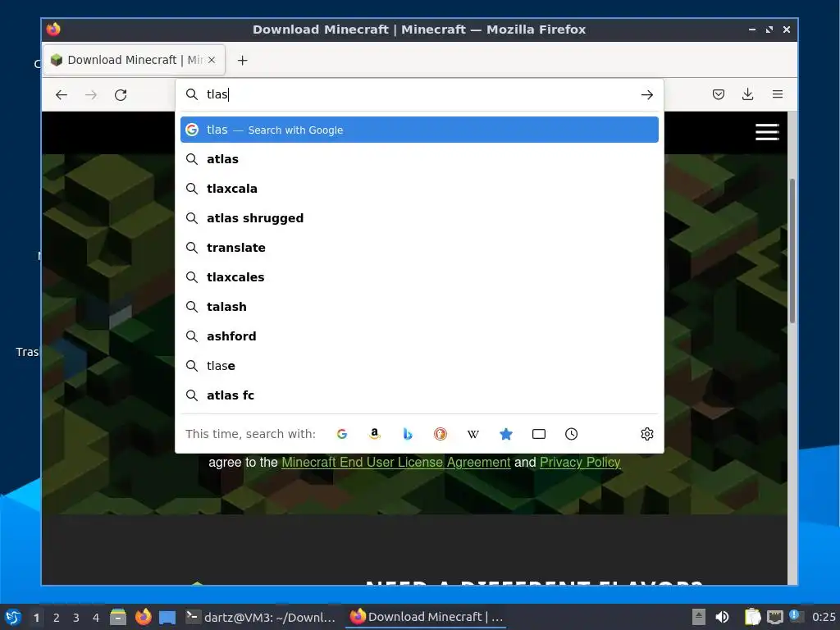The image size is (840, 630).
Task: Click the page vertical scrollbar
Action: (x=792, y=251)
